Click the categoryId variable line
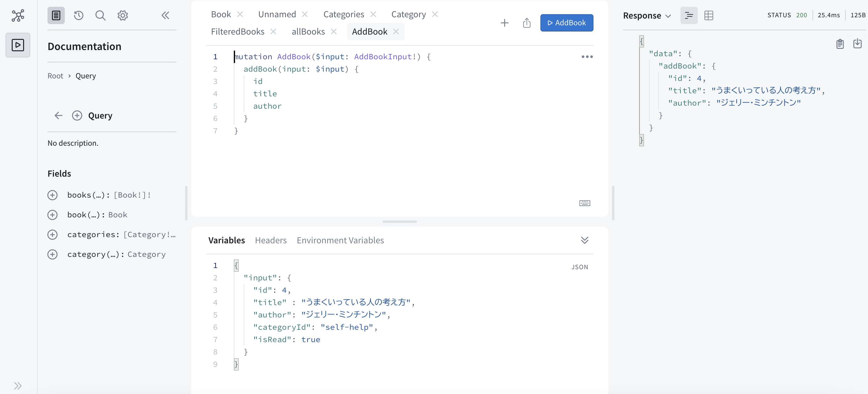Viewport: 868px width, 394px height. click(315, 327)
